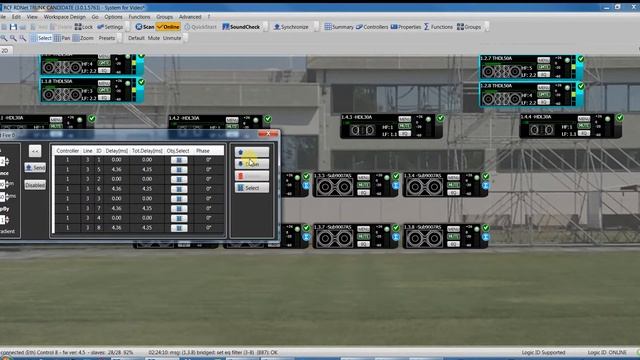
Task: Click Obj.Select button for ID 3 row
Action: (x=179, y=199)
